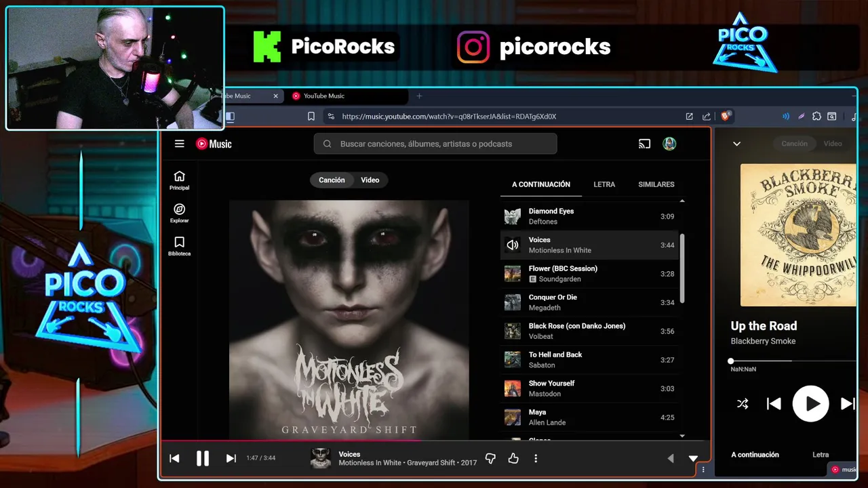Image resolution: width=868 pixels, height=488 pixels.
Task: Skip to next track in bottom player
Action: (231, 458)
